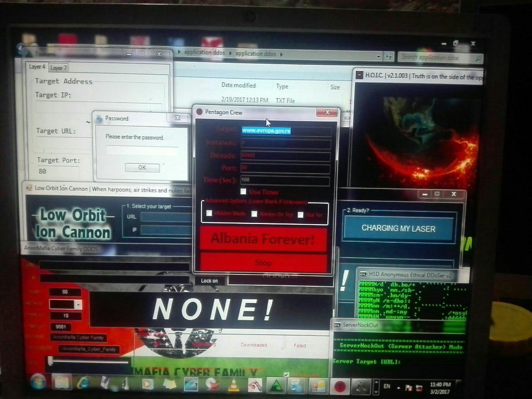
Task: Click the Explorer refresh button icon
Action: (389, 57)
